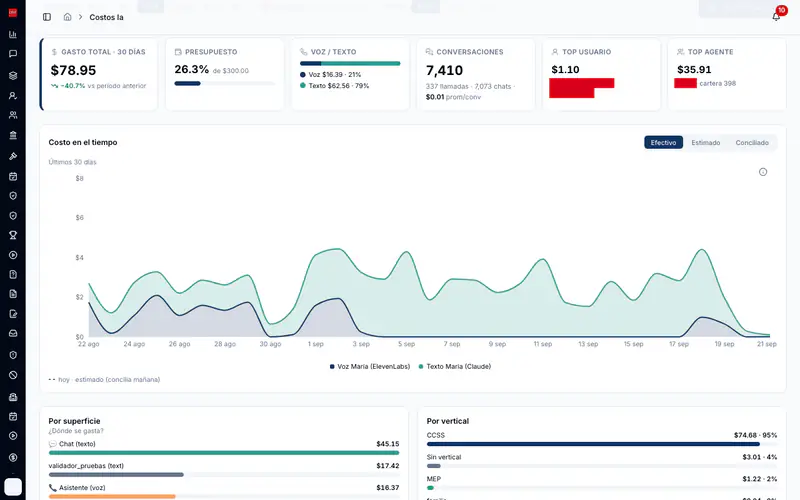Switch to the Conciliado tab
Viewport: 800px width, 500px height.
752,143
